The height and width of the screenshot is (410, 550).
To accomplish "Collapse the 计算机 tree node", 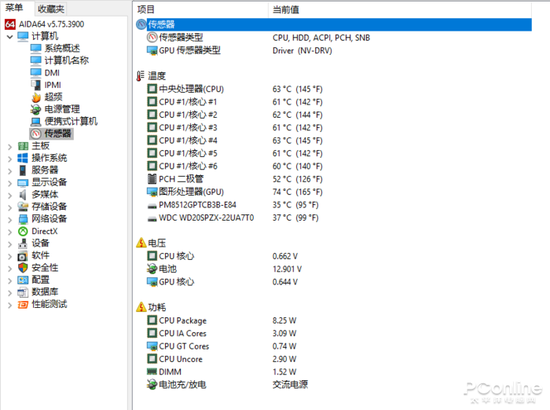I will click(9, 36).
